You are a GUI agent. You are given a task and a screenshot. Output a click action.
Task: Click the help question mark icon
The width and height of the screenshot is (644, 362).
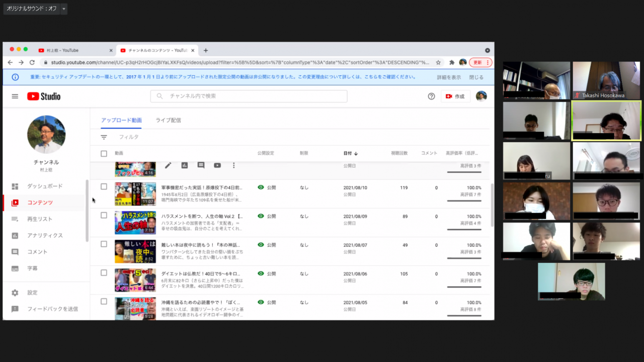point(431,97)
